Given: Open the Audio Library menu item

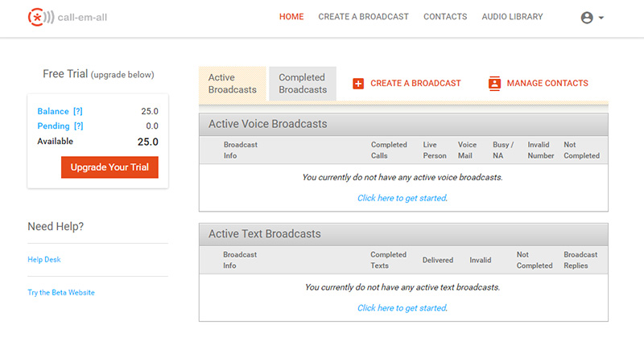Looking at the screenshot, I should pyautogui.click(x=512, y=17).
